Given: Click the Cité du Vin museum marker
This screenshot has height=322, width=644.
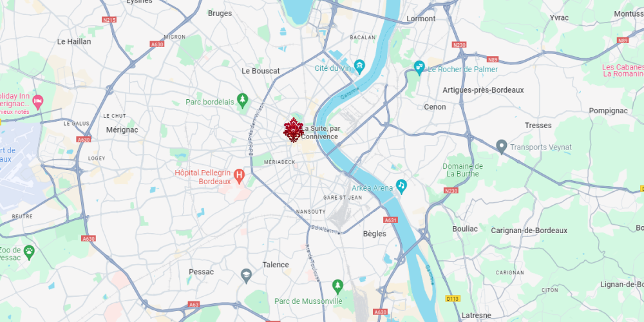Looking at the screenshot, I should pos(359,66).
